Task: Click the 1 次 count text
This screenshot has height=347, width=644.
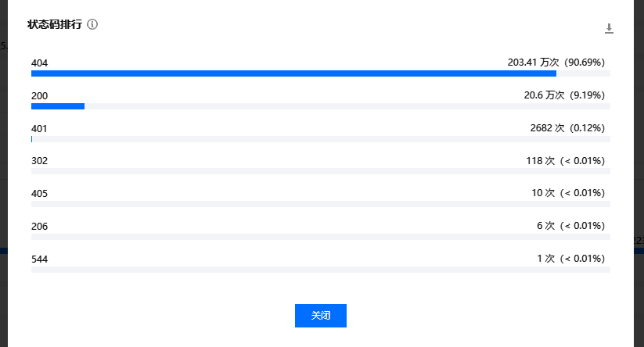Action: pos(545,259)
